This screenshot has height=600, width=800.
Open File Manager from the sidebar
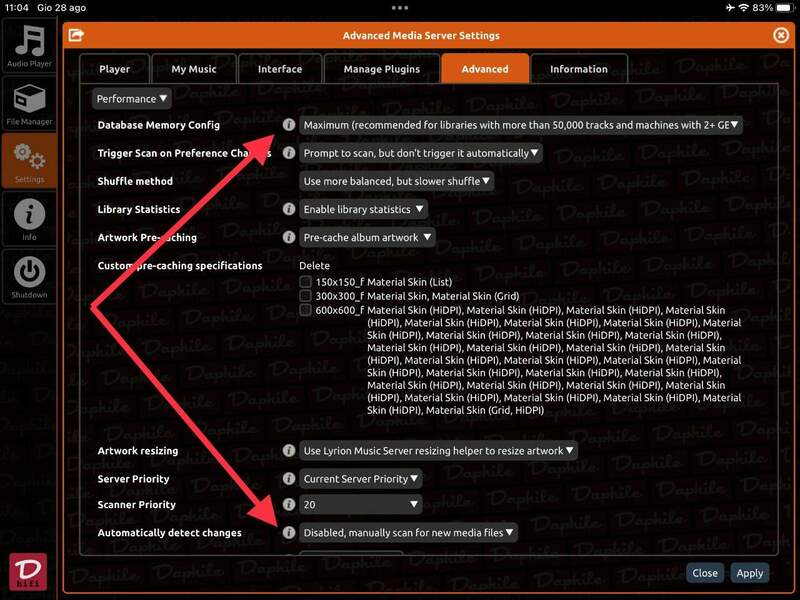coord(29,103)
